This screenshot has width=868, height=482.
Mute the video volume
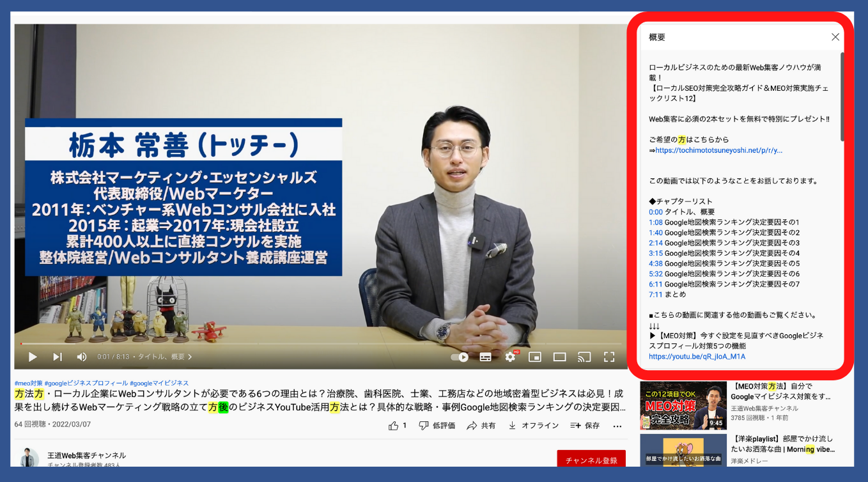pos(82,357)
